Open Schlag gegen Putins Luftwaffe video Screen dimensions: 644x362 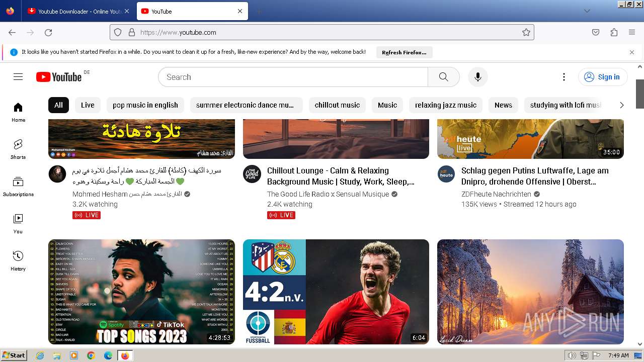(x=535, y=176)
